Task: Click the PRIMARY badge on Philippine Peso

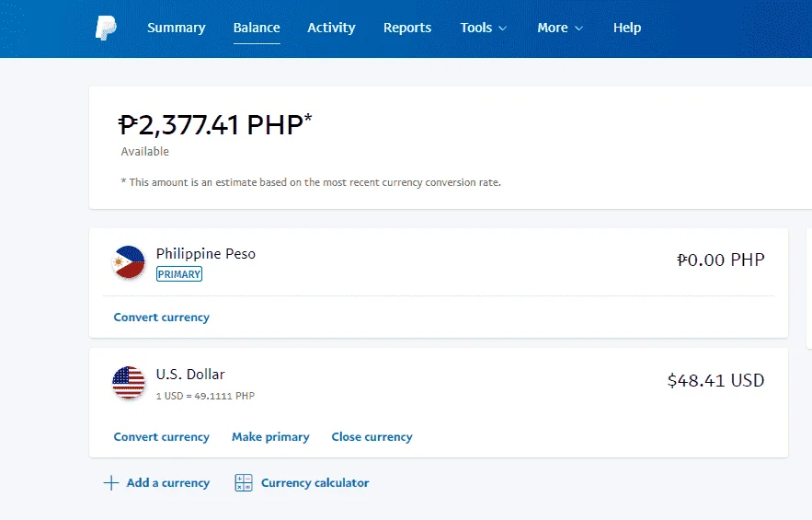Action: click(x=179, y=274)
